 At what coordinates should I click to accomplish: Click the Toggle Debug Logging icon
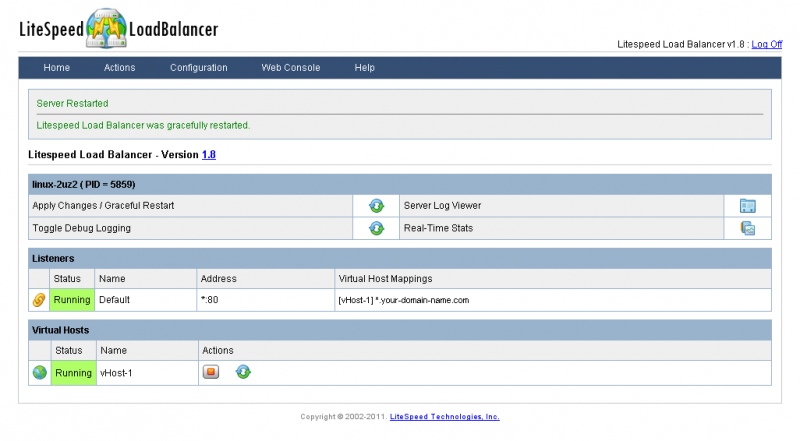[377, 228]
